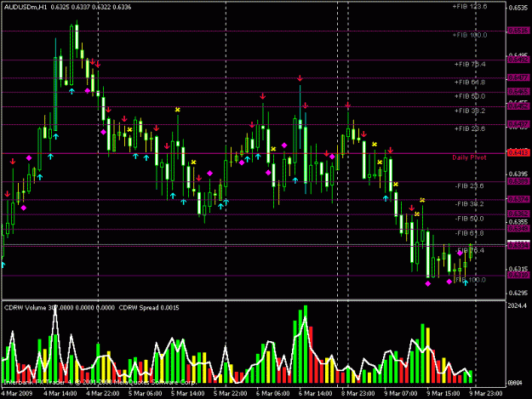
Task: Select the -FIB 50.0 level label
Action: tap(470, 219)
